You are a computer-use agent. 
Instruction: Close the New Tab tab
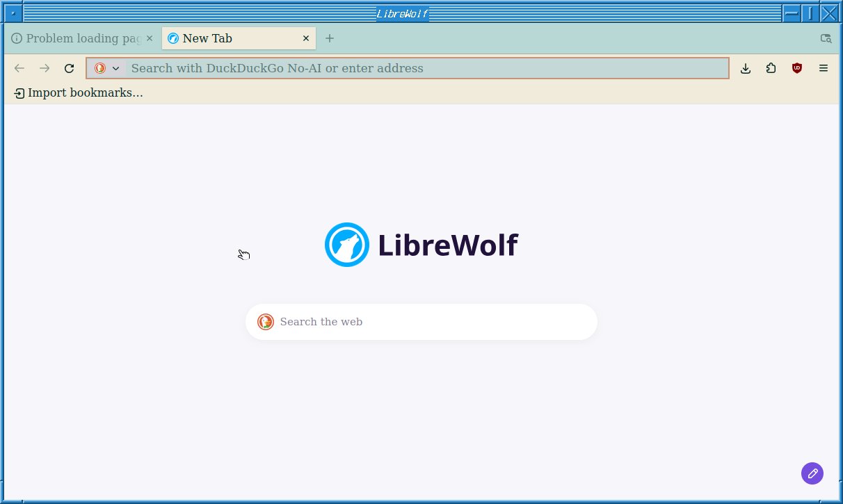click(306, 38)
